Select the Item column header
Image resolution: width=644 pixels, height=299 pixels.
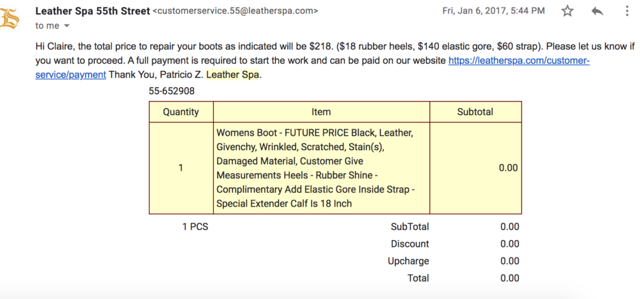point(321,112)
